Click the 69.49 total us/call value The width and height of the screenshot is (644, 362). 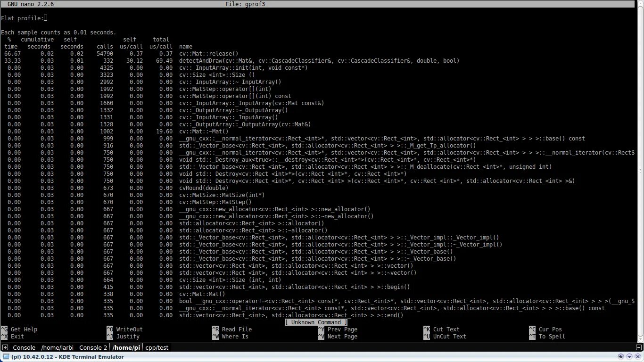pos(164,61)
